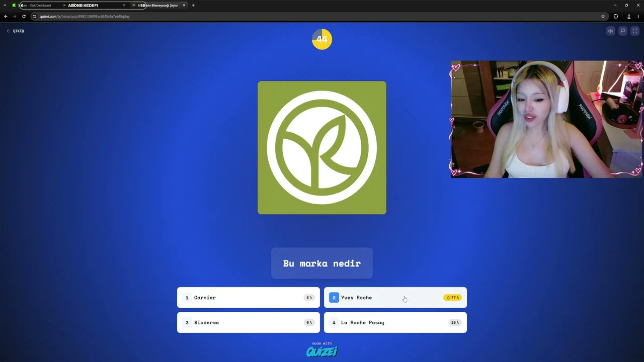Image resolution: width=644 pixels, height=362 pixels.
Task: Reload the quizei page
Action: click(x=24, y=16)
